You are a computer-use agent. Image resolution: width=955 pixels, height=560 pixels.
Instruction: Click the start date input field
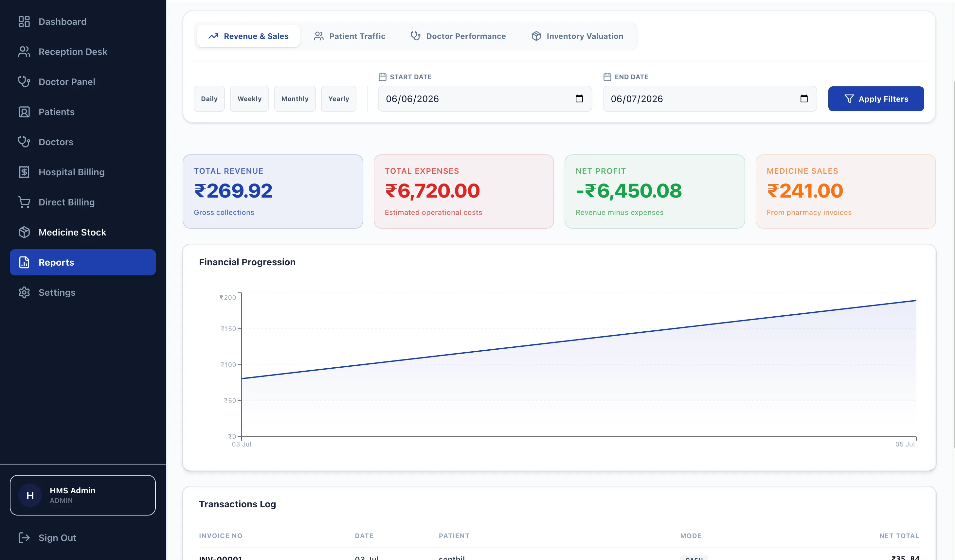pos(485,99)
